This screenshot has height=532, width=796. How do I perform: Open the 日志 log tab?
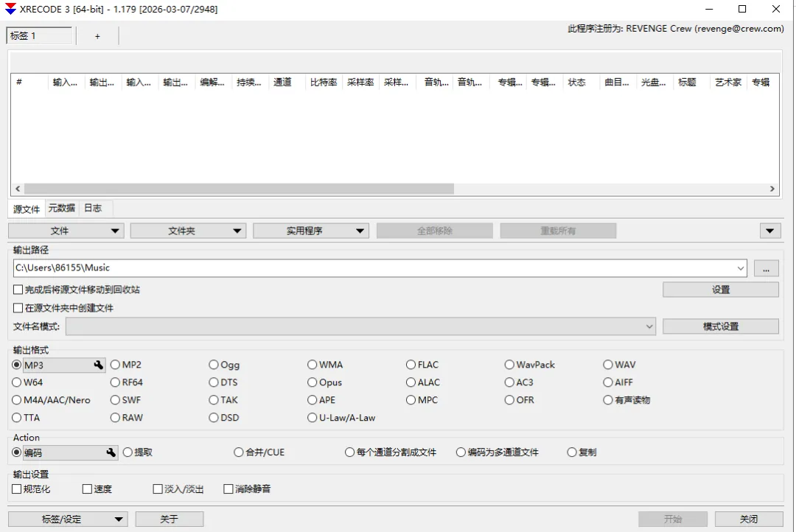click(x=93, y=208)
